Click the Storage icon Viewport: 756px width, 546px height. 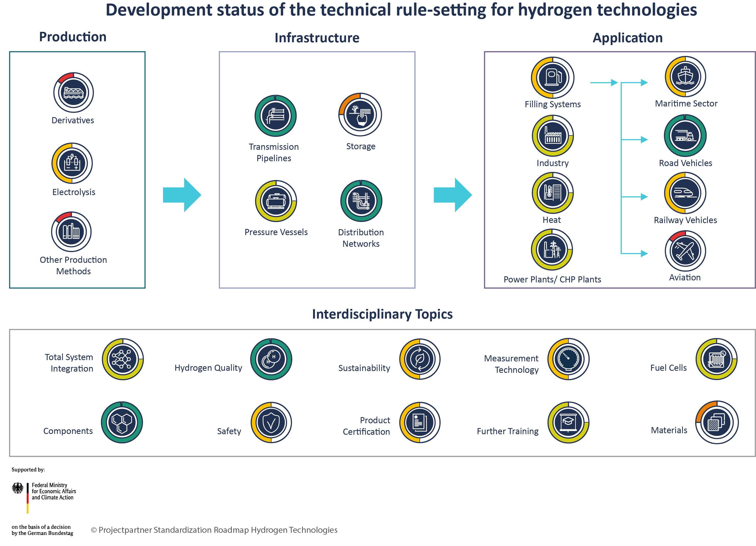[360, 115]
